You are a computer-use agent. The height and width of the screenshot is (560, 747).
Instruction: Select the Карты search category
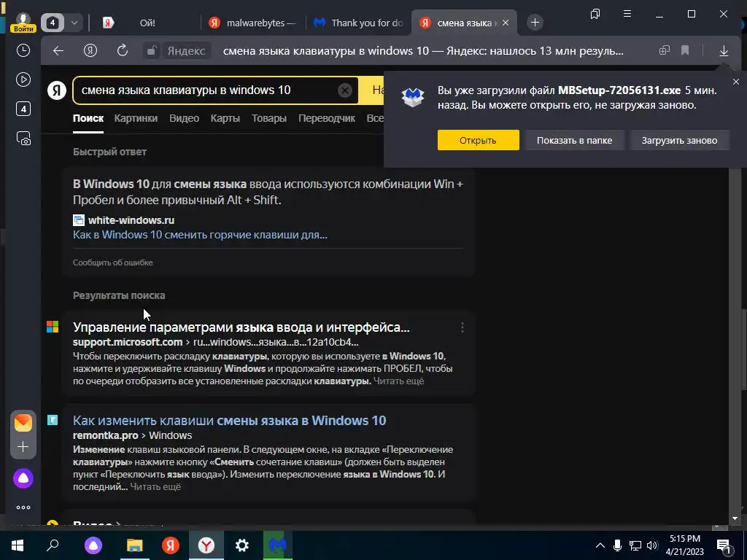225,119
